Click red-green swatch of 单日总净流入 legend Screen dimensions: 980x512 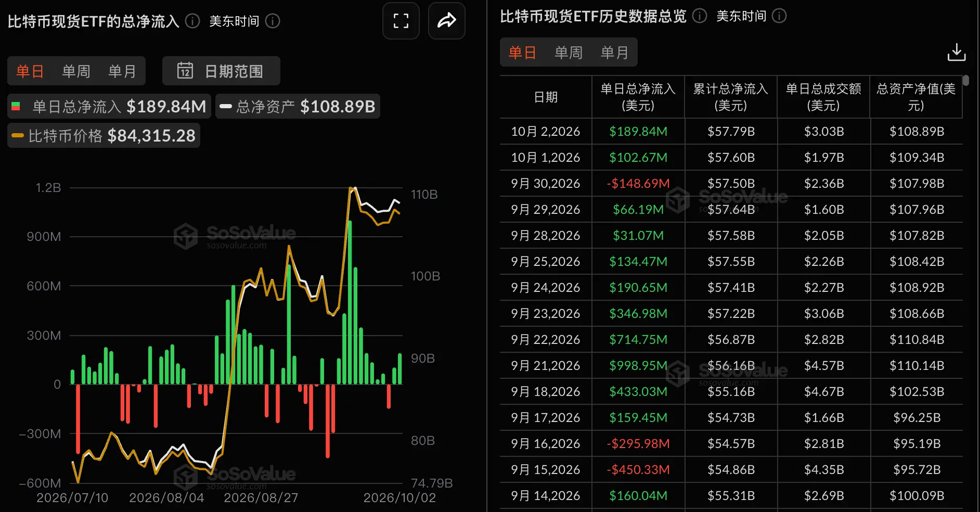click(16, 106)
